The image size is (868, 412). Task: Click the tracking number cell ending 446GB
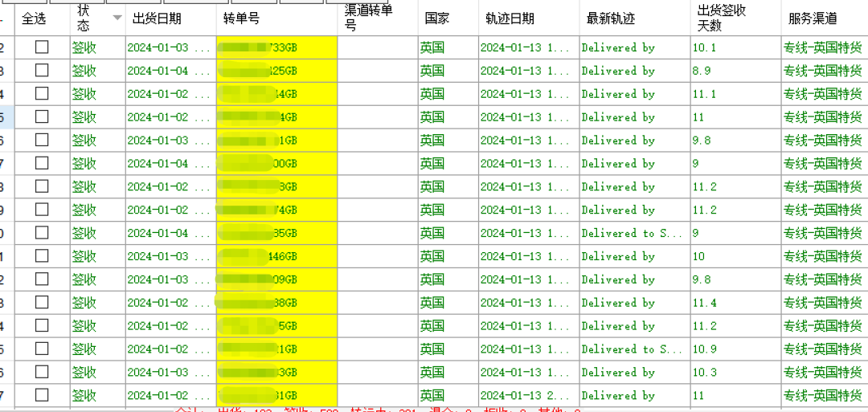point(276,257)
